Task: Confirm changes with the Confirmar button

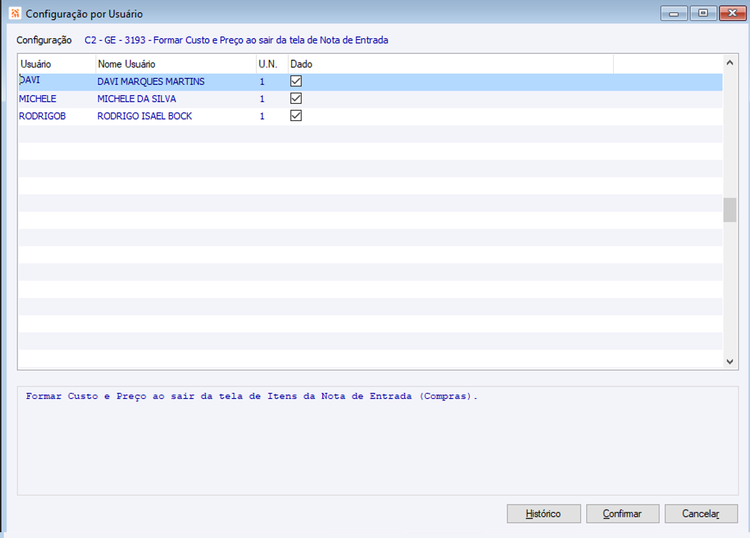Action: click(622, 514)
